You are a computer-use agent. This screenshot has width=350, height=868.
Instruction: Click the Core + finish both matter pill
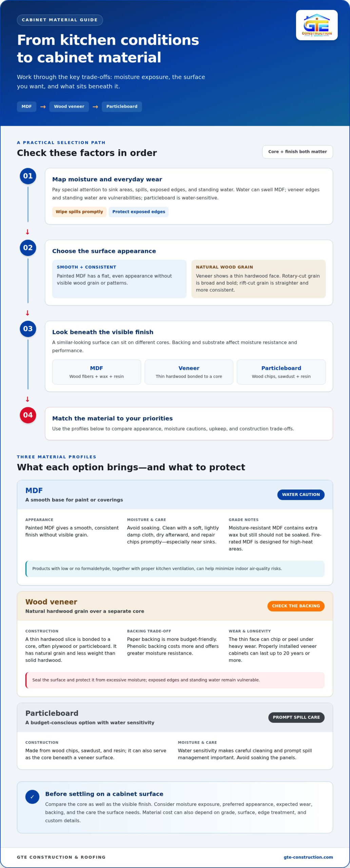tap(297, 152)
